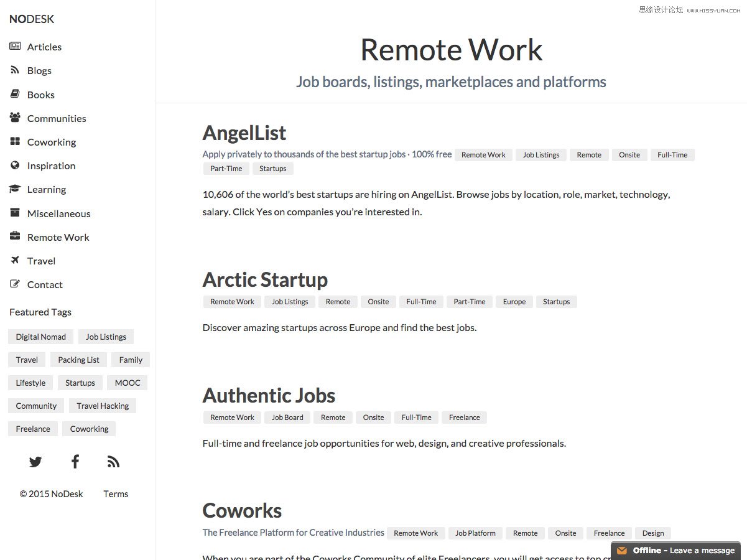
Task: Click the Inspiration globe icon
Action: click(15, 165)
